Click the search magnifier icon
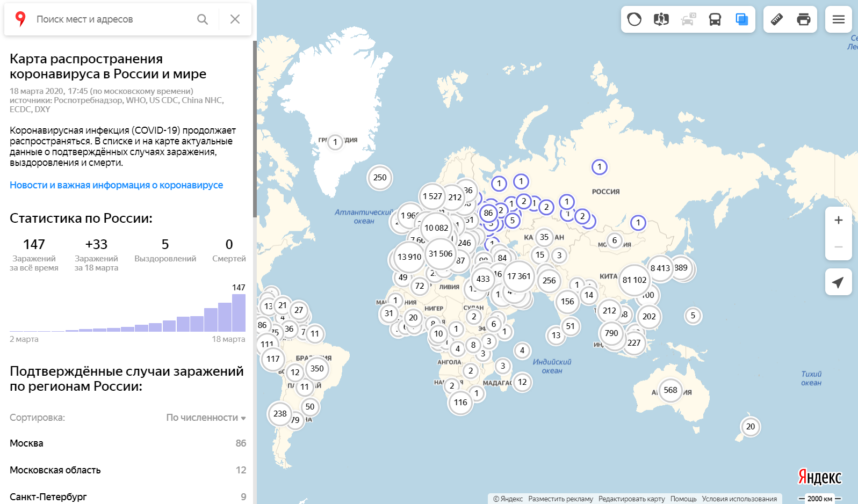The height and width of the screenshot is (504, 858). click(x=203, y=19)
